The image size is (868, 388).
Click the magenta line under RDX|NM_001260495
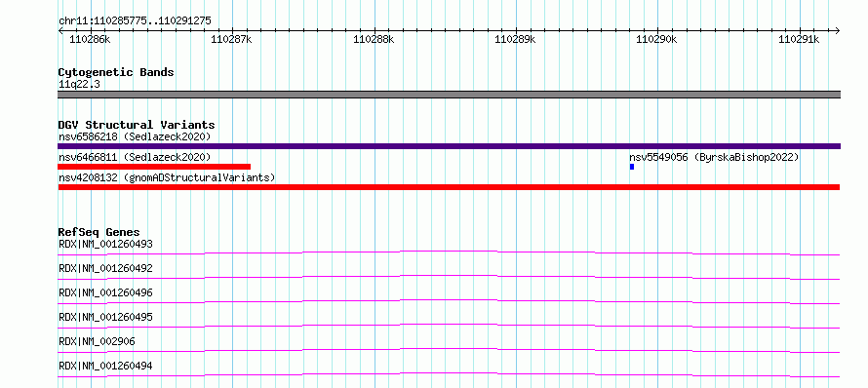449,326
